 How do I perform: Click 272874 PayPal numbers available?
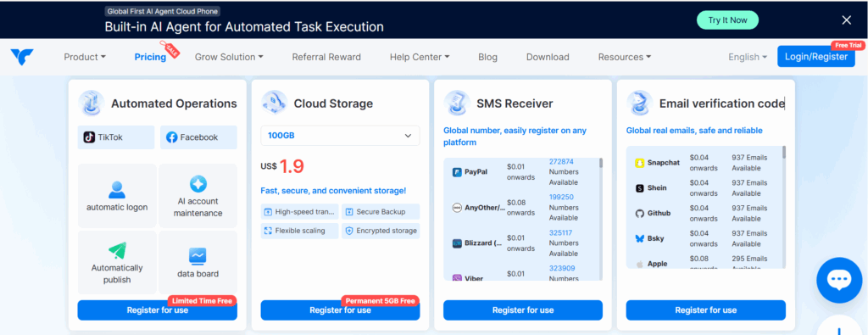click(563, 171)
